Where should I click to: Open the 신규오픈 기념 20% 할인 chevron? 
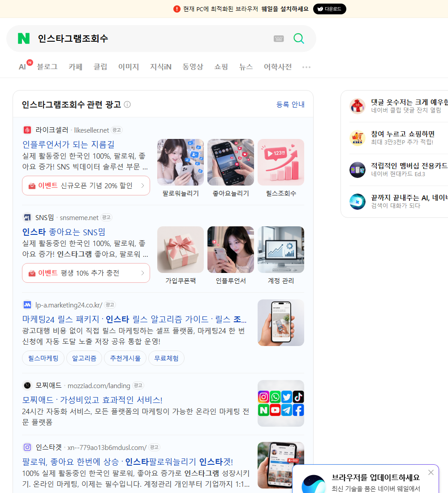point(143,186)
